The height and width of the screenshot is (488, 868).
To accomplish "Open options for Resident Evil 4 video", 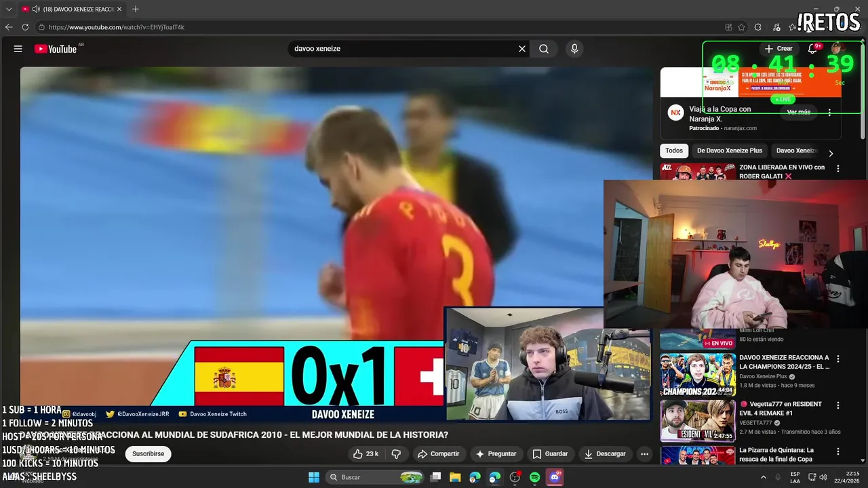I will (x=838, y=405).
